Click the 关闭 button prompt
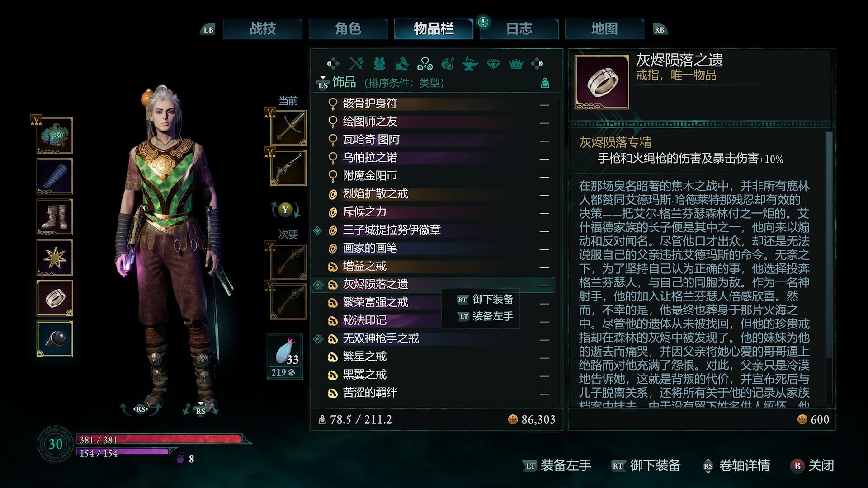 812,465
